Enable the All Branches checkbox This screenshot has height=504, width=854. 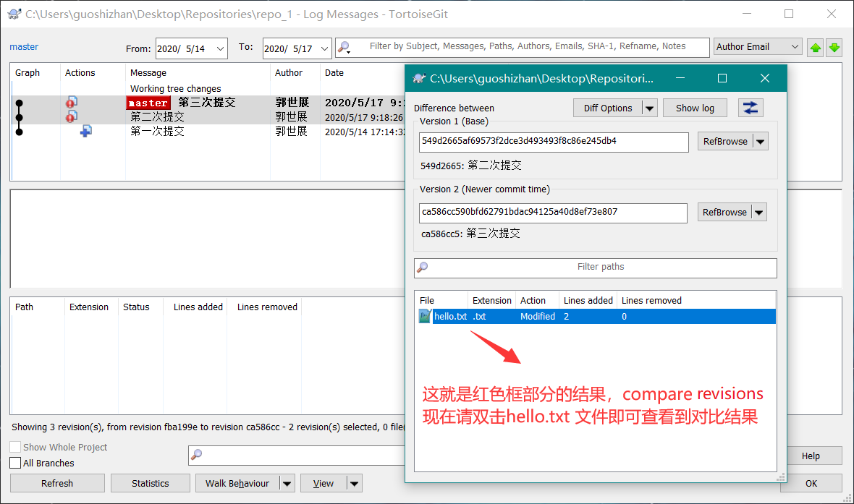(x=15, y=463)
